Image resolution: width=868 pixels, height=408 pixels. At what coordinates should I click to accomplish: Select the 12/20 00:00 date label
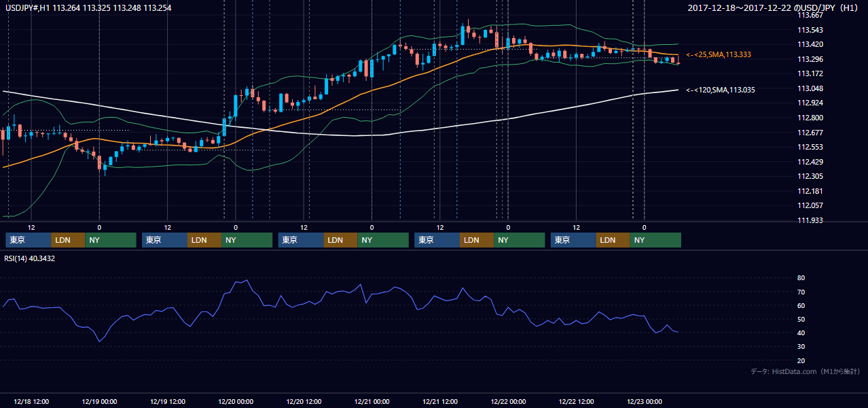(x=236, y=401)
